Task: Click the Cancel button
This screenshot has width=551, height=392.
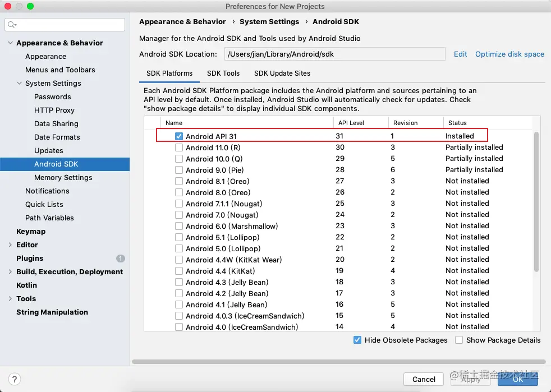Action: pyautogui.click(x=424, y=379)
